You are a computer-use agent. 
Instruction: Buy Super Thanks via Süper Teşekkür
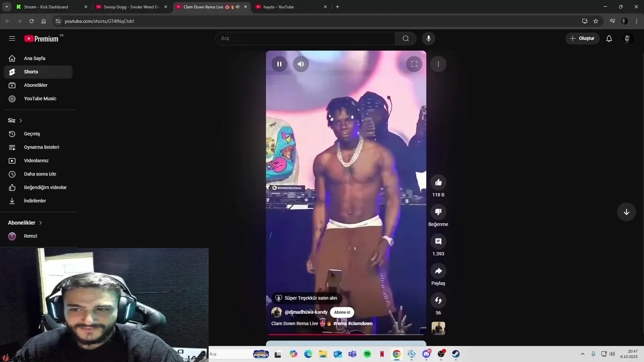tap(306, 298)
